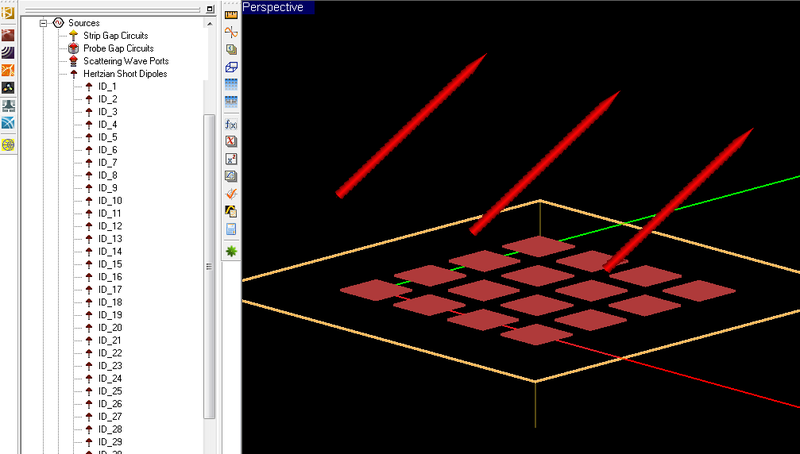Click the blue calculator-style icon
The height and width of the screenshot is (454, 800).
[x=231, y=229]
